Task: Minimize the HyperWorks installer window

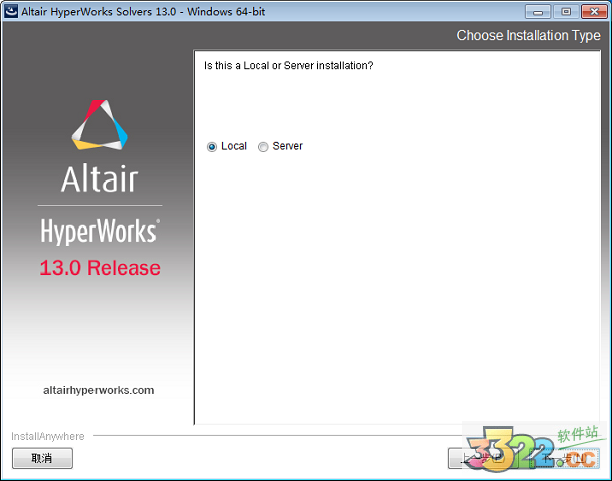Action: (538, 12)
